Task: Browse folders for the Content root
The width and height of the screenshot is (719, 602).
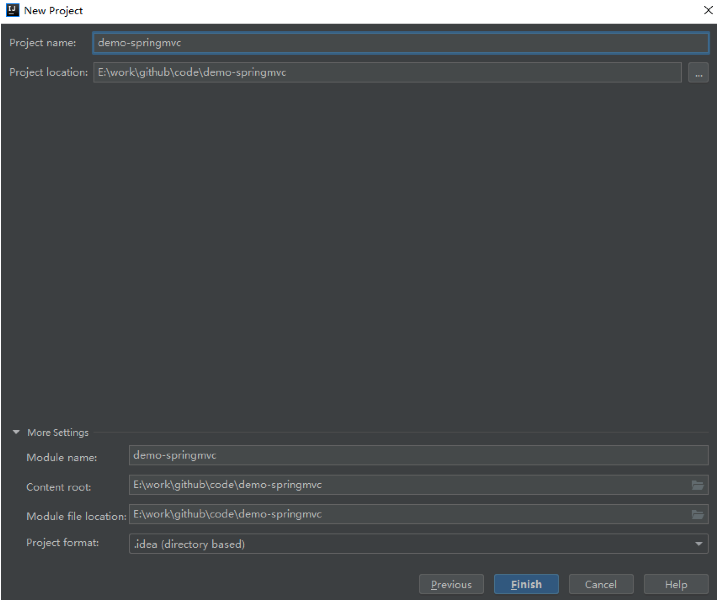Action: click(x=697, y=485)
